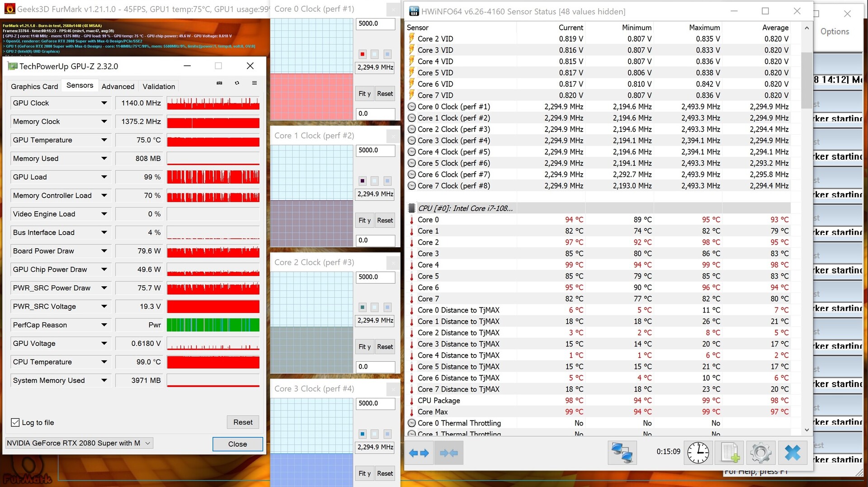Viewport: 868px width, 487px height.
Task: Open the Board Power Draw dropdown
Action: pos(104,251)
